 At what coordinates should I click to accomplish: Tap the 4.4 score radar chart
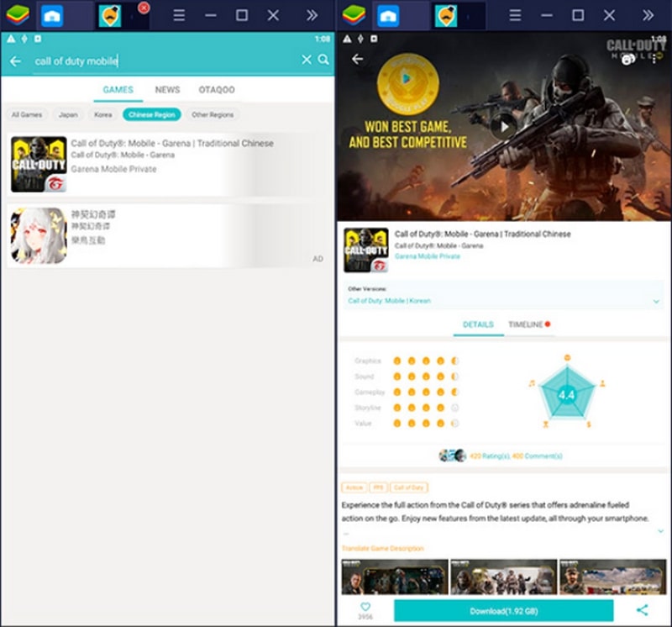coord(567,393)
